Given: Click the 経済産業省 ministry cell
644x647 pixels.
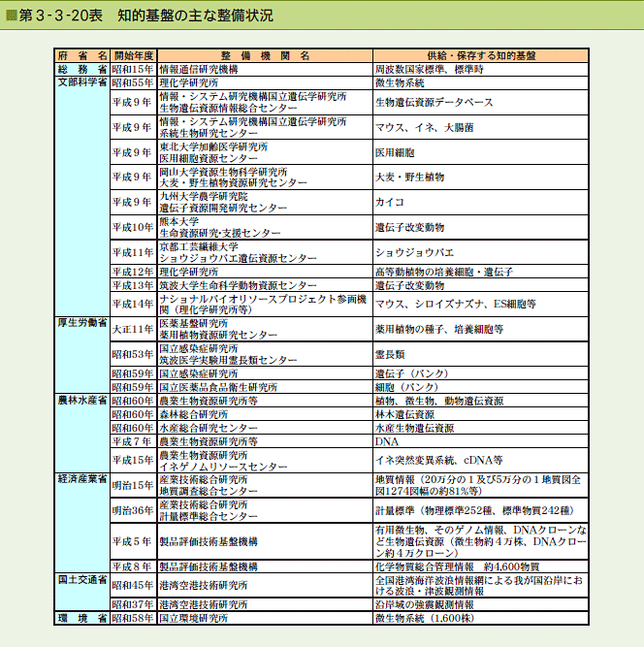Looking at the screenshot, I should 82,523.
